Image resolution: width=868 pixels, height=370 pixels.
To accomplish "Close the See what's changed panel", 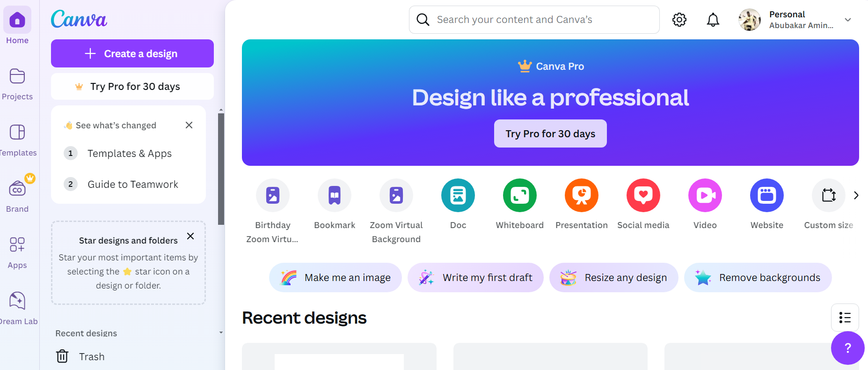I will tap(189, 125).
